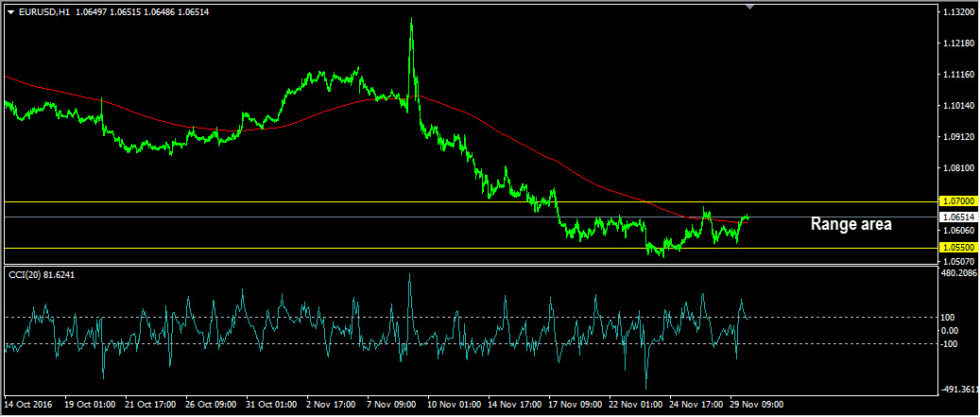Click the 1.08100 price scale value

pyautogui.click(x=960, y=167)
